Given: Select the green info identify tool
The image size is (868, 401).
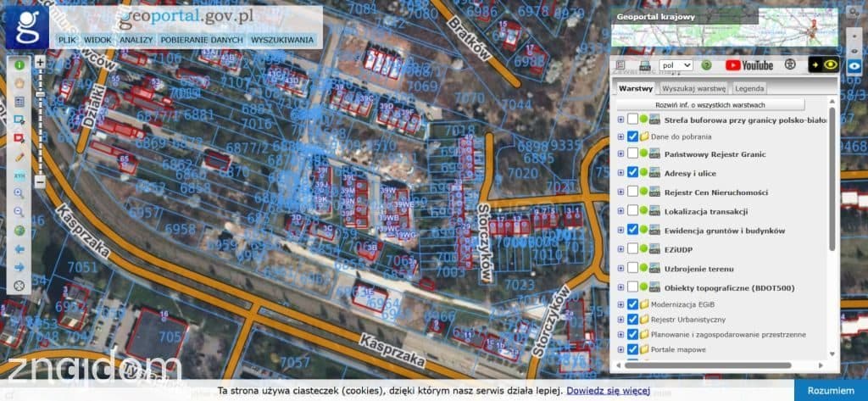Looking at the screenshot, I should (x=19, y=64).
